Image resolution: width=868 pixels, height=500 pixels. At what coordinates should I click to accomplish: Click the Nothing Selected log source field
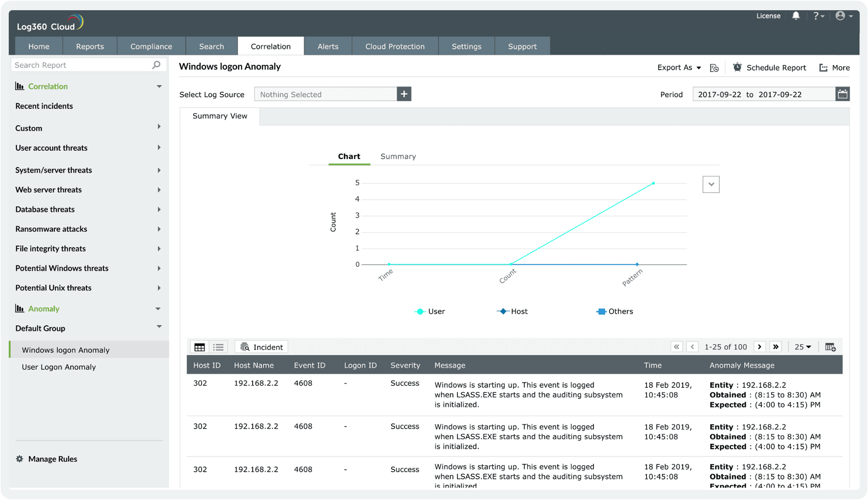coord(325,94)
